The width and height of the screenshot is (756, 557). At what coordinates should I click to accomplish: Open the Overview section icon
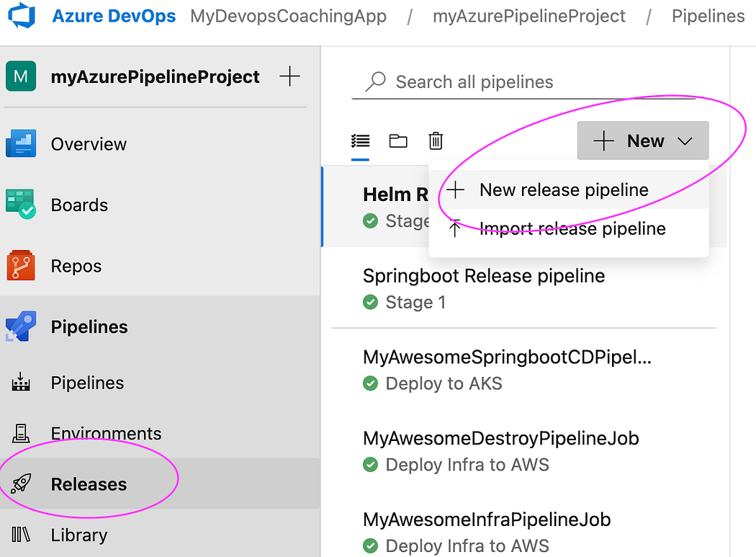21,144
